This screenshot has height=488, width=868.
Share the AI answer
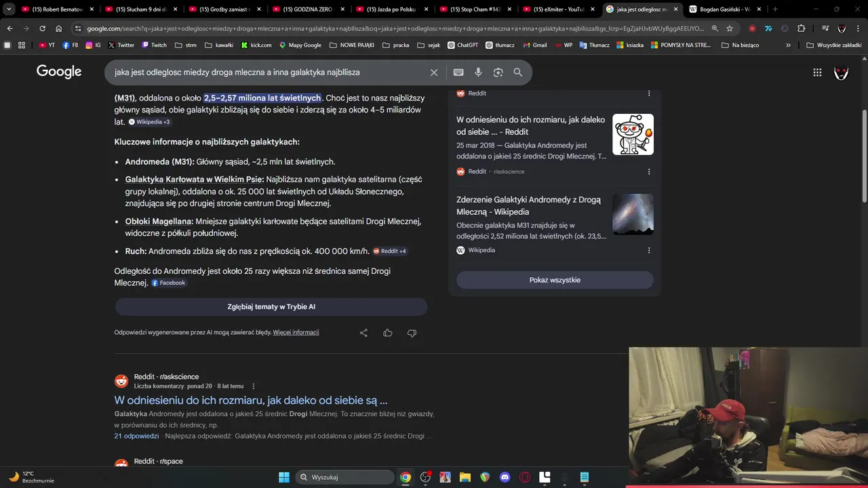pyautogui.click(x=363, y=333)
